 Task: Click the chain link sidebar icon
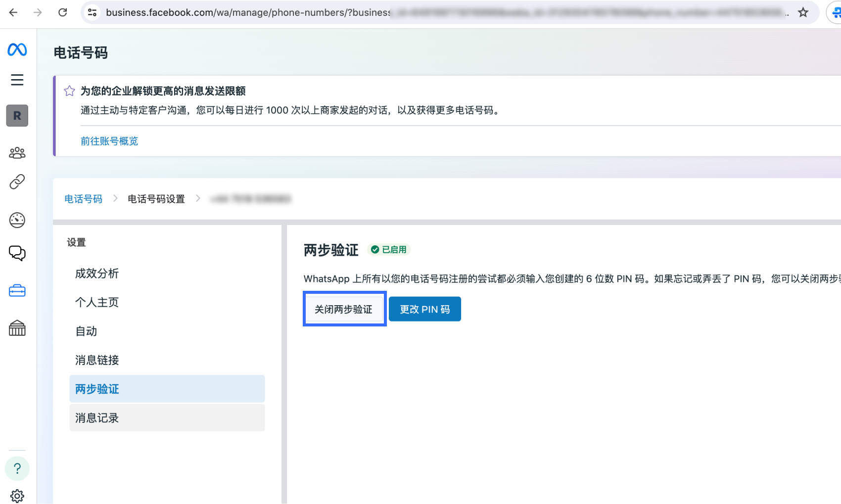pos(17,182)
